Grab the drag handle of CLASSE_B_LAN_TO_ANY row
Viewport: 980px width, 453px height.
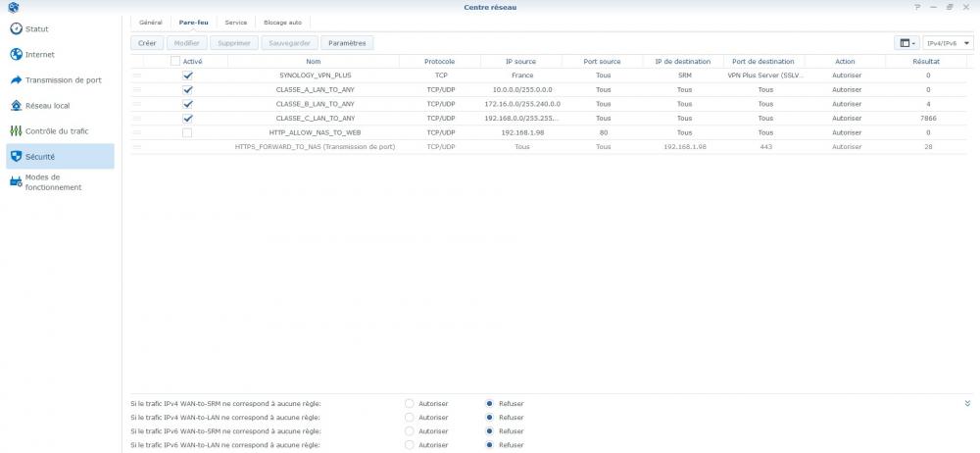137,104
